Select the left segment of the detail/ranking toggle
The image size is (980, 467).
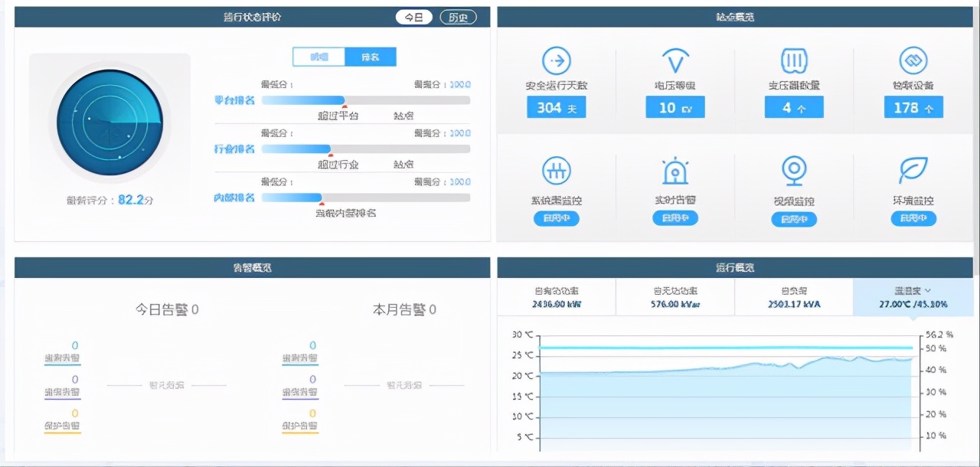[x=319, y=57]
